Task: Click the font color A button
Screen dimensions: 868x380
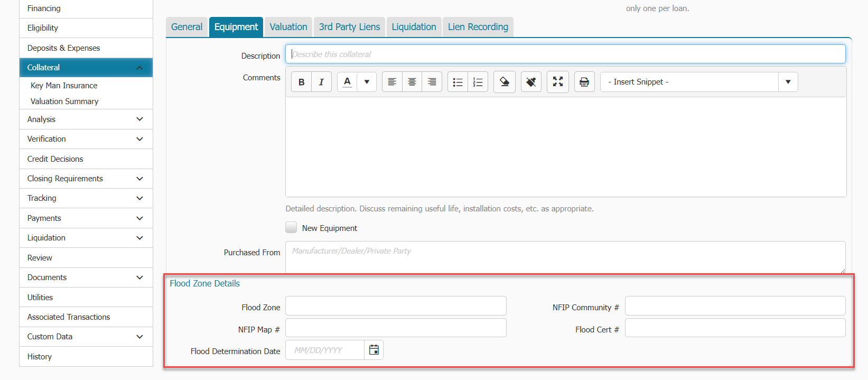Action: click(347, 82)
